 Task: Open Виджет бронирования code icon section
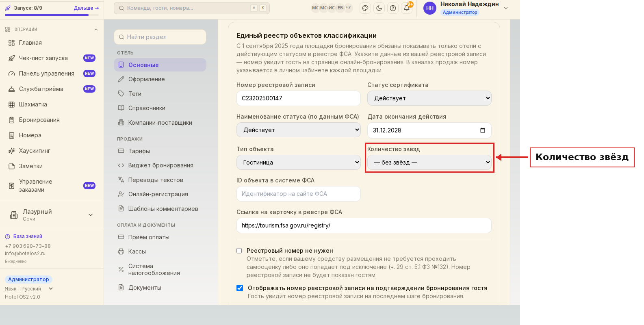click(x=160, y=165)
